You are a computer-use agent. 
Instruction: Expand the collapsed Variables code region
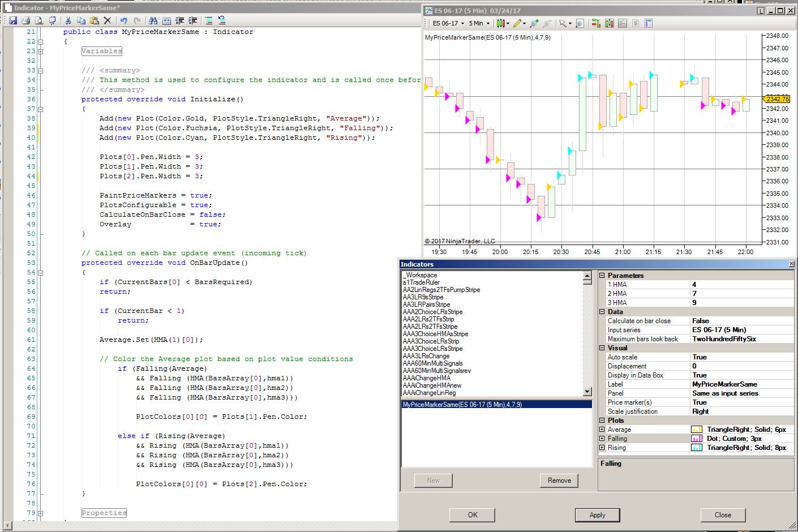[41, 52]
